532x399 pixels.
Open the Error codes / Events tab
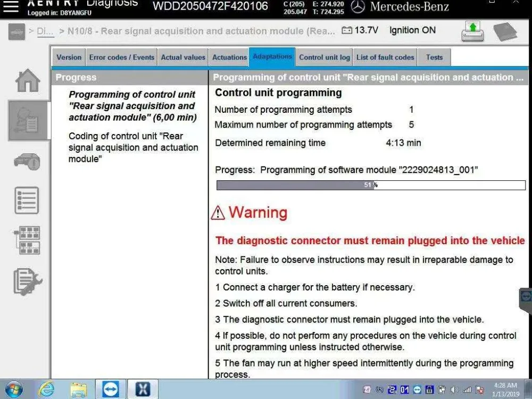[122, 57]
